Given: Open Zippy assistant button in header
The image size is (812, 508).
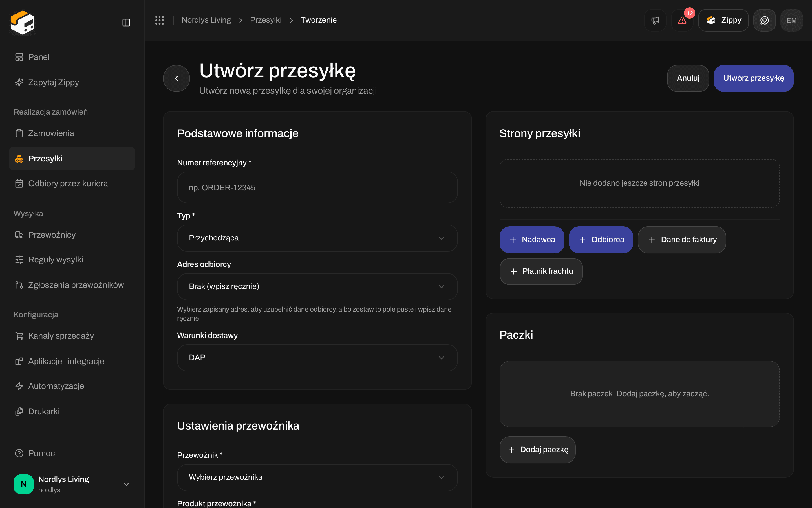Looking at the screenshot, I should [723, 20].
